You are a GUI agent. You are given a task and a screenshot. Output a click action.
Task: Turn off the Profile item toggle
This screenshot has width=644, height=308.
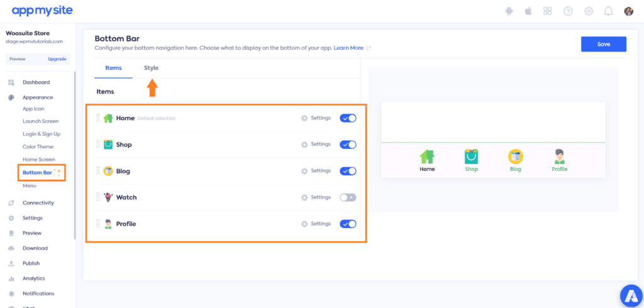coord(348,224)
